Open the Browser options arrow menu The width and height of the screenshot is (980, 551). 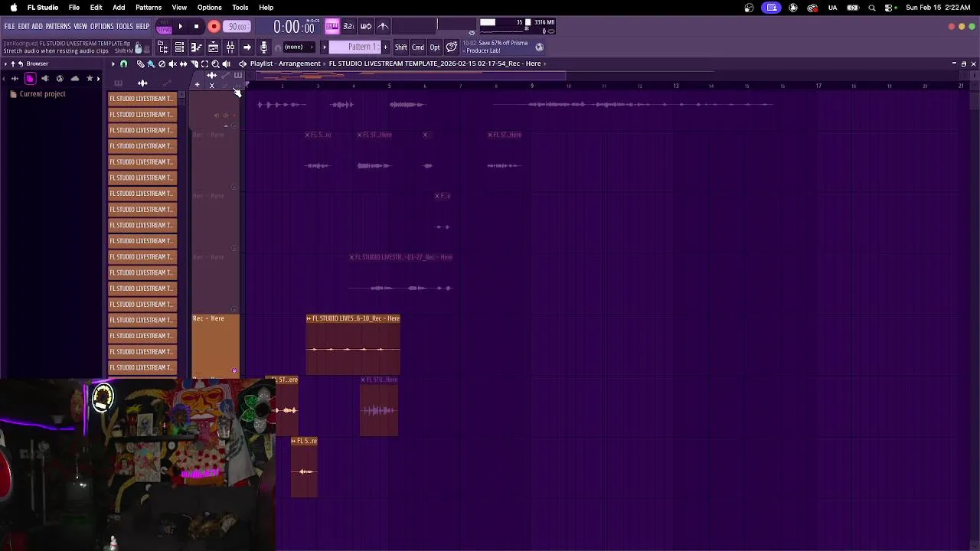(5, 64)
